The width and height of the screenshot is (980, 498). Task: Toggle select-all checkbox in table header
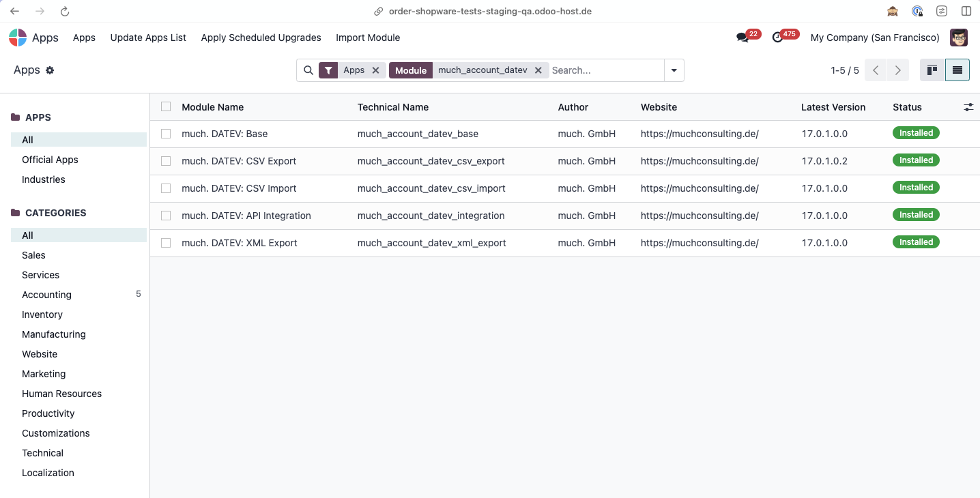(166, 106)
